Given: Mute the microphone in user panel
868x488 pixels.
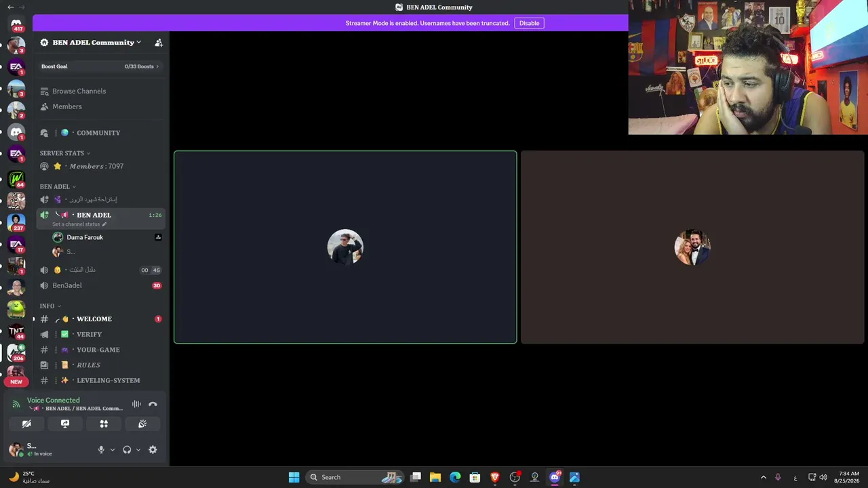Looking at the screenshot, I should (101, 449).
